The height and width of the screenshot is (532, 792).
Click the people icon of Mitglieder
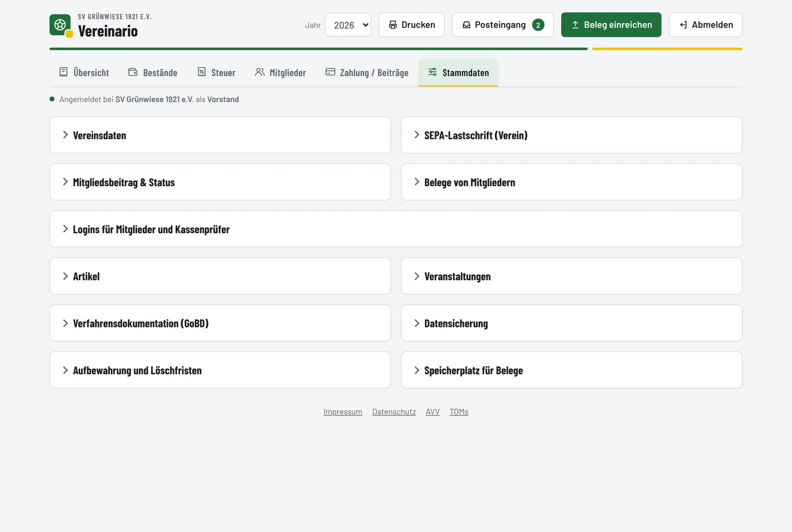pos(259,72)
